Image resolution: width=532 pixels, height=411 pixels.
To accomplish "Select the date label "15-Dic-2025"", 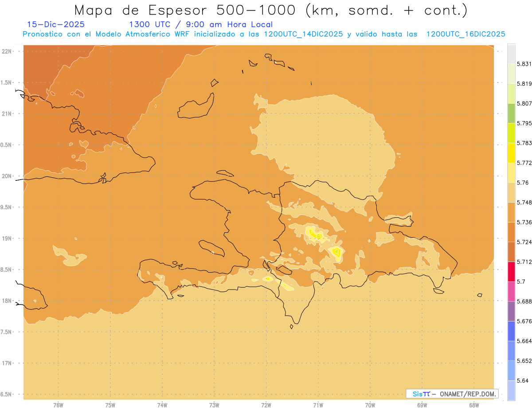I will 56,24.
